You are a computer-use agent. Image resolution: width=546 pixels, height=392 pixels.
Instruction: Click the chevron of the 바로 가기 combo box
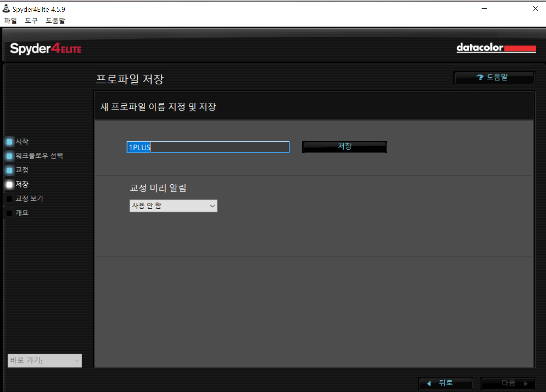point(77,361)
